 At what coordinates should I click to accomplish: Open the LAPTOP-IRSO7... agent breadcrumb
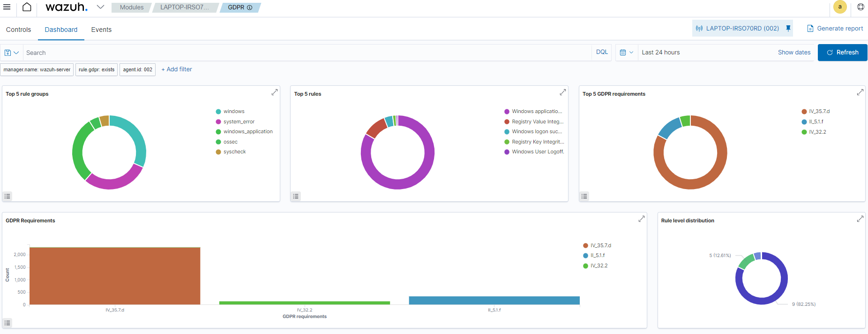point(185,8)
